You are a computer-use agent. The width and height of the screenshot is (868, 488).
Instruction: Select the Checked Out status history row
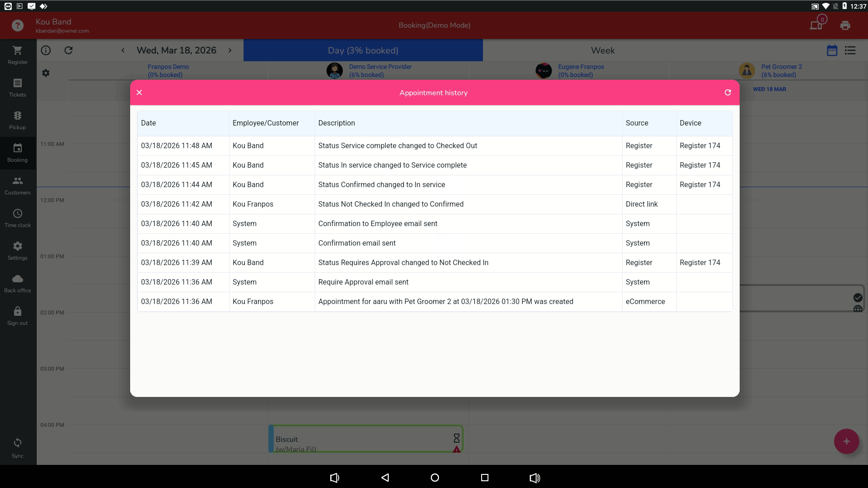pos(397,146)
